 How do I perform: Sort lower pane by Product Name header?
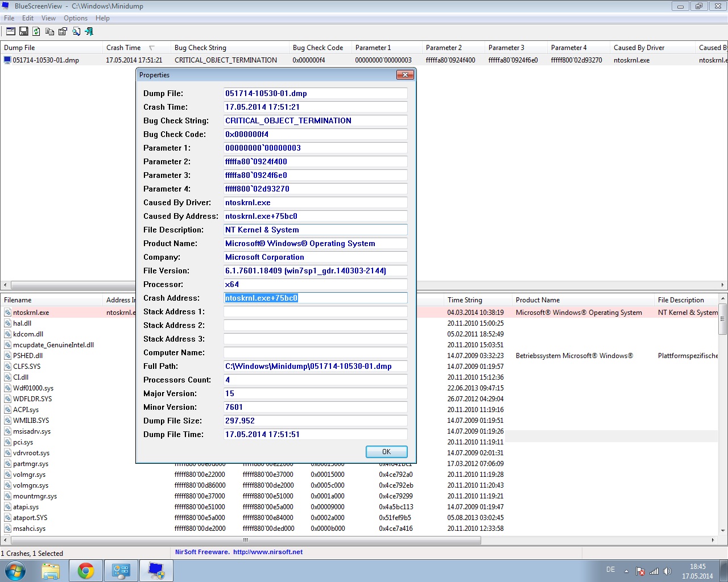pos(583,300)
